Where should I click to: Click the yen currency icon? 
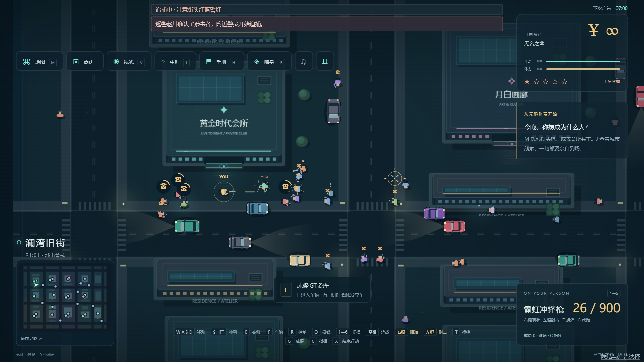click(x=594, y=30)
